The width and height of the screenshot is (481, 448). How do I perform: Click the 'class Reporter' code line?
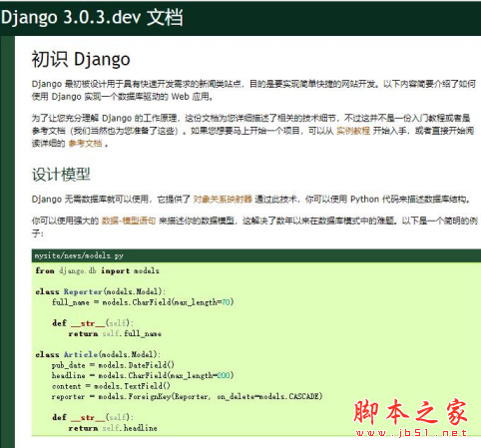[x=100, y=291]
